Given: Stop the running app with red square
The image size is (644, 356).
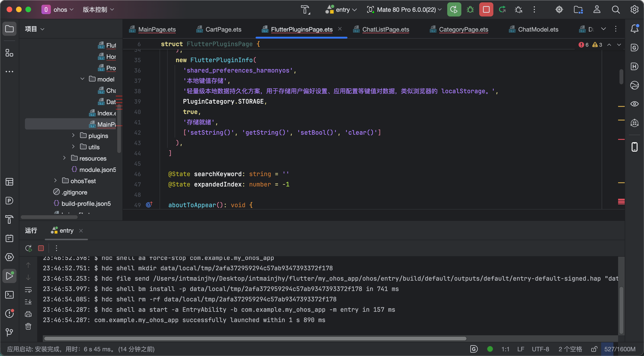Looking at the screenshot, I should (486, 9).
